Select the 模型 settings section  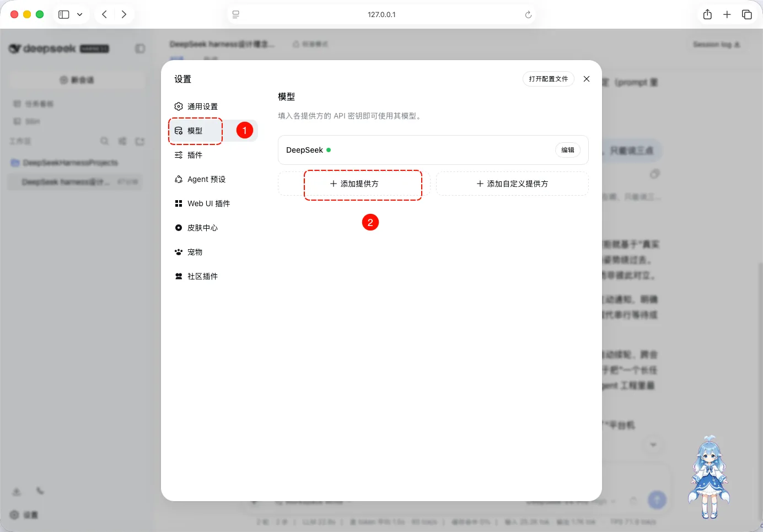213,131
